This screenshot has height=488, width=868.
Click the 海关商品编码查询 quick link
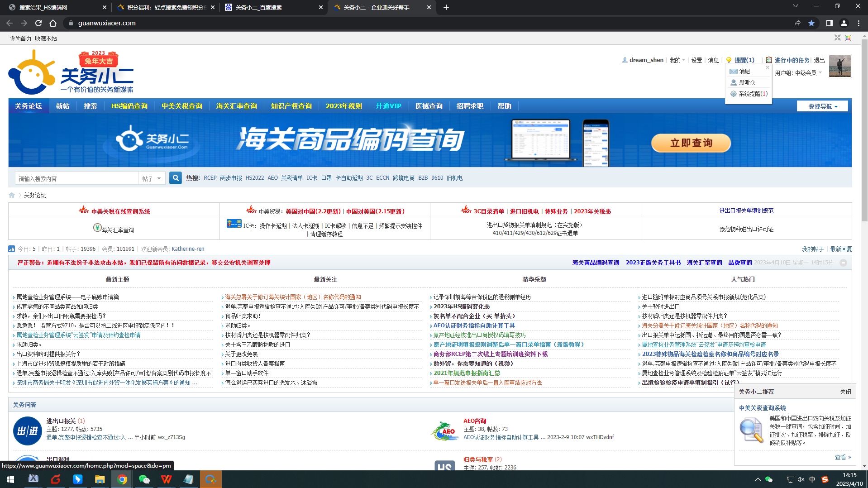596,263
